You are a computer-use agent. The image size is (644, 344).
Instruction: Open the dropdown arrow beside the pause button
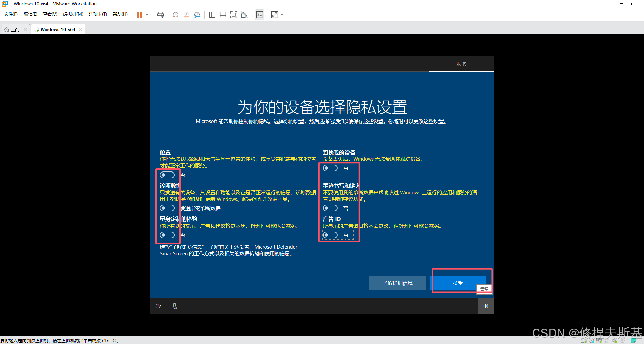click(x=147, y=15)
